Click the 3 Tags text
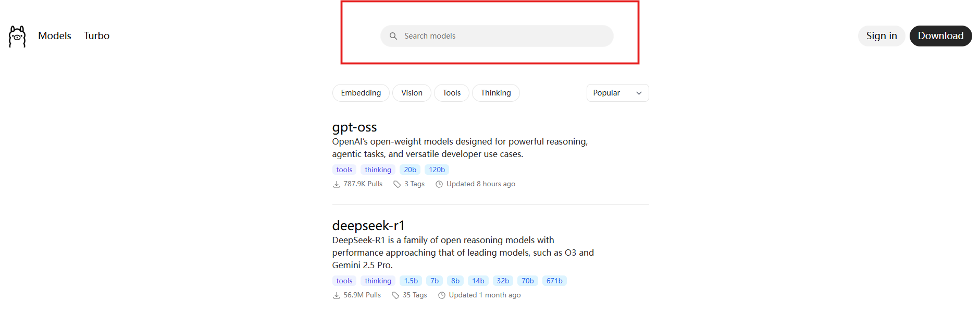Viewport: 980px width, 312px height. tap(415, 184)
